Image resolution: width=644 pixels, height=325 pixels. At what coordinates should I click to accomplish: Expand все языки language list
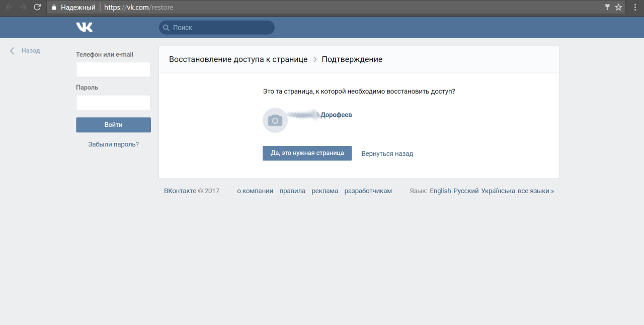[535, 191]
